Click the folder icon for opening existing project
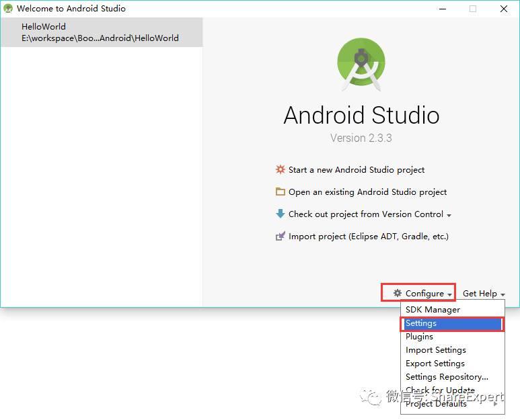The width and height of the screenshot is (520, 420). click(281, 192)
